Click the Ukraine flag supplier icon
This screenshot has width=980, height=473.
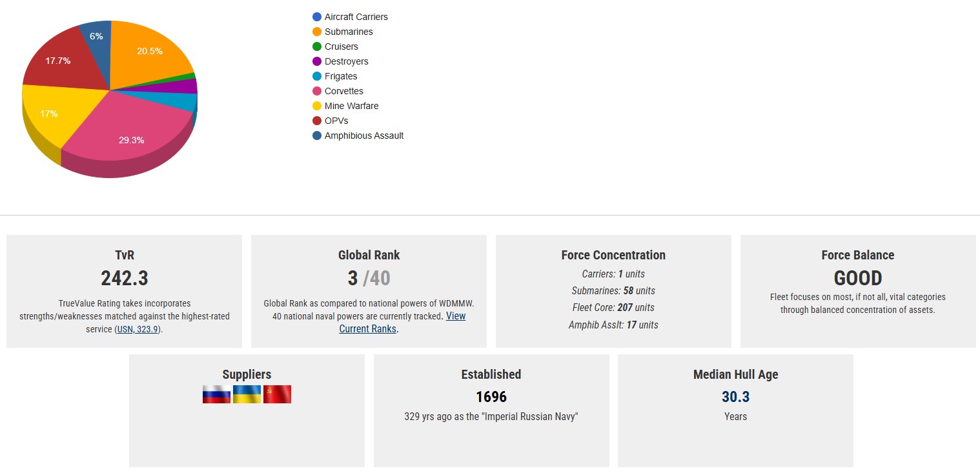point(247,394)
